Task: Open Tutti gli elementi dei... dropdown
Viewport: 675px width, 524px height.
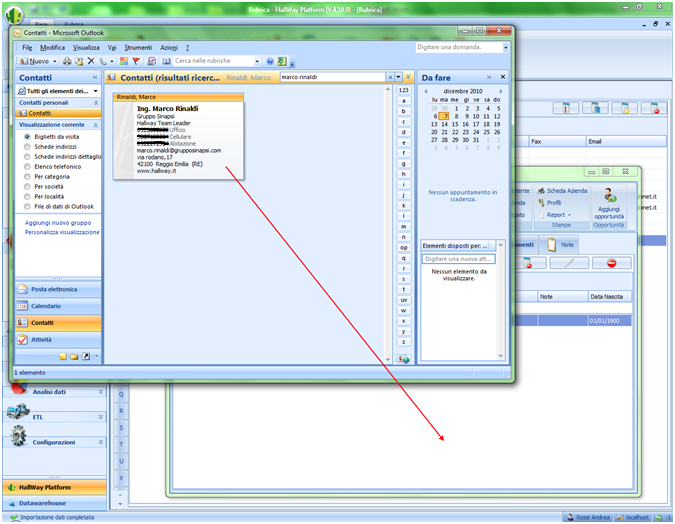Action: [x=96, y=91]
